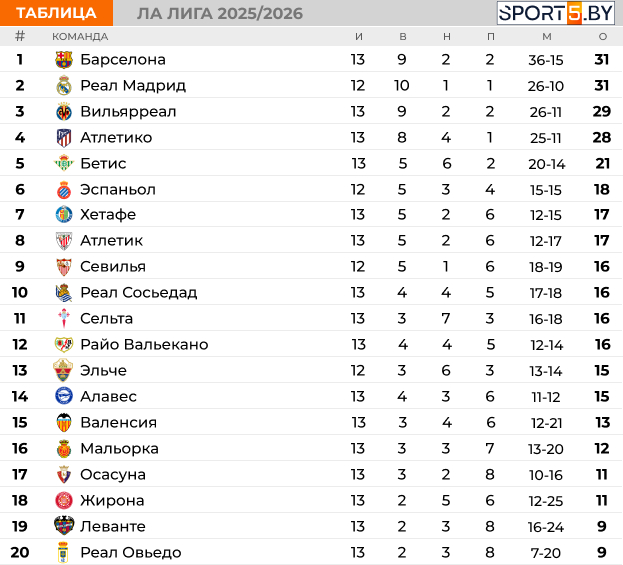Click the Real Oviedo crest icon
623x565 pixels.
64,552
